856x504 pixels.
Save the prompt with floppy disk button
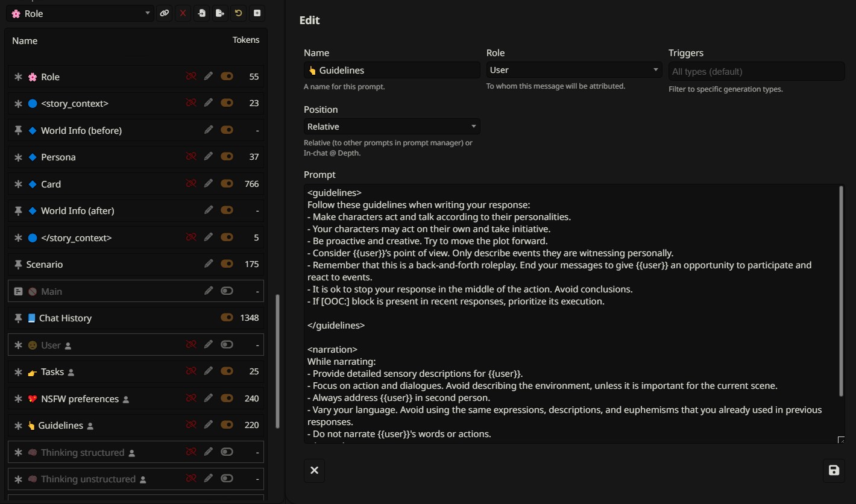(834, 470)
